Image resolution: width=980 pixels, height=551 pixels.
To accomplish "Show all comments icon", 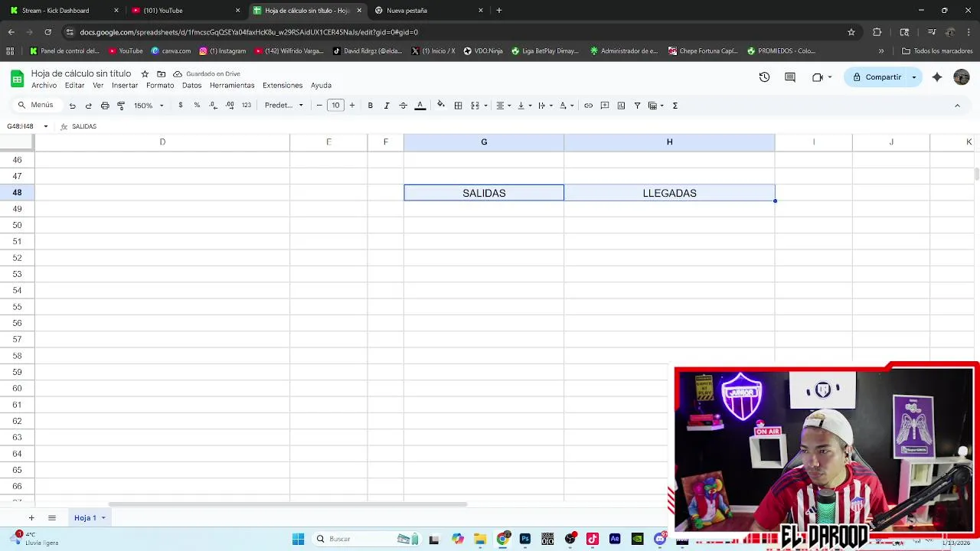I will click(x=790, y=77).
